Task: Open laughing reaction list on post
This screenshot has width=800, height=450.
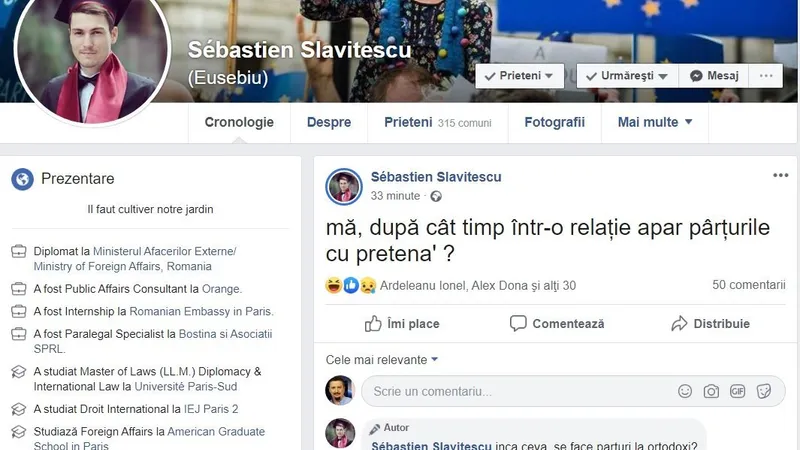Action: pos(334,285)
